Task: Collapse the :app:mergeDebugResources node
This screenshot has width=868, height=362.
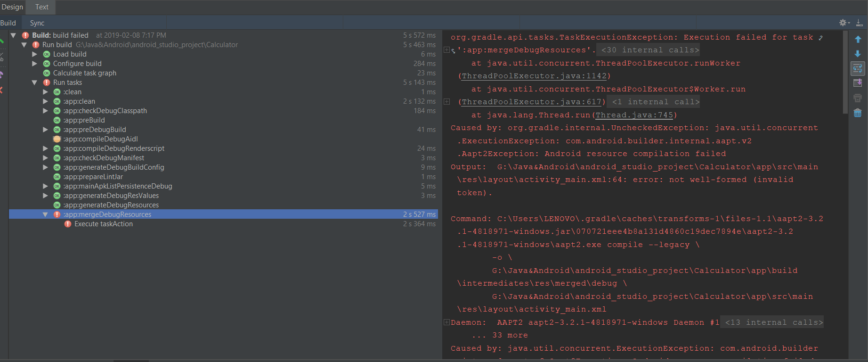Action: click(x=45, y=214)
